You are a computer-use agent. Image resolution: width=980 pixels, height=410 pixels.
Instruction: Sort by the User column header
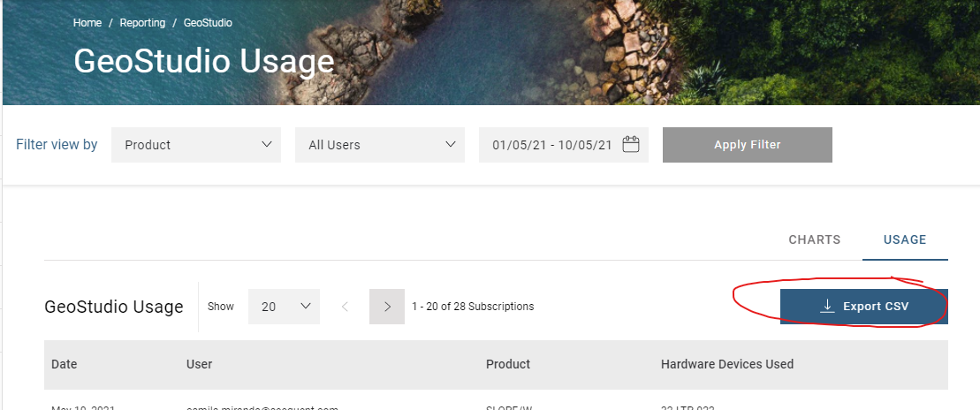point(200,364)
